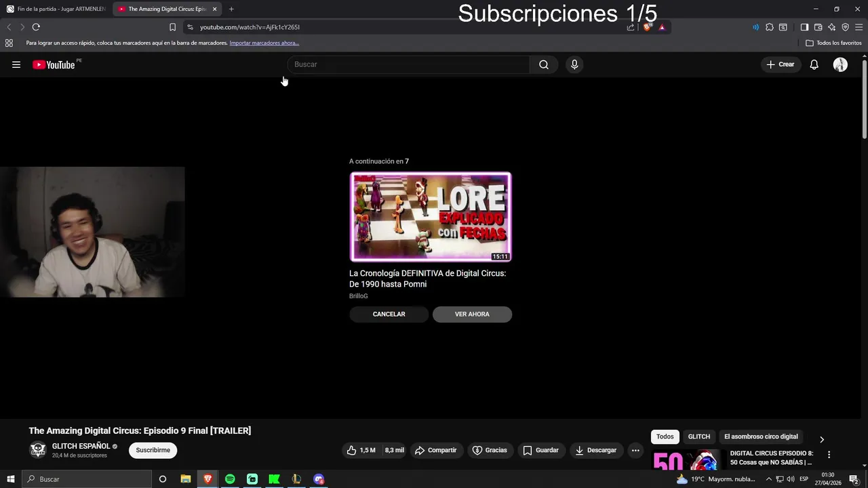Open the Todos los favoritos folder
The width and height of the screenshot is (868, 488).
coord(833,43)
